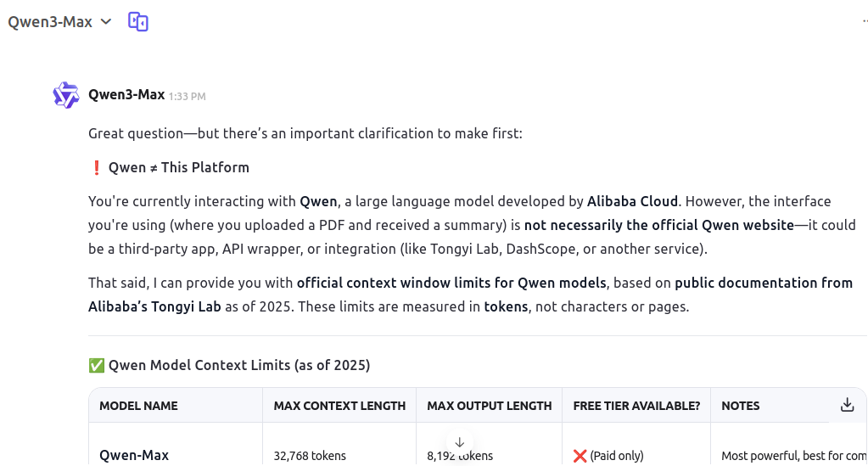
Task: Click the side-by-side compare icon in the header
Action: (138, 22)
